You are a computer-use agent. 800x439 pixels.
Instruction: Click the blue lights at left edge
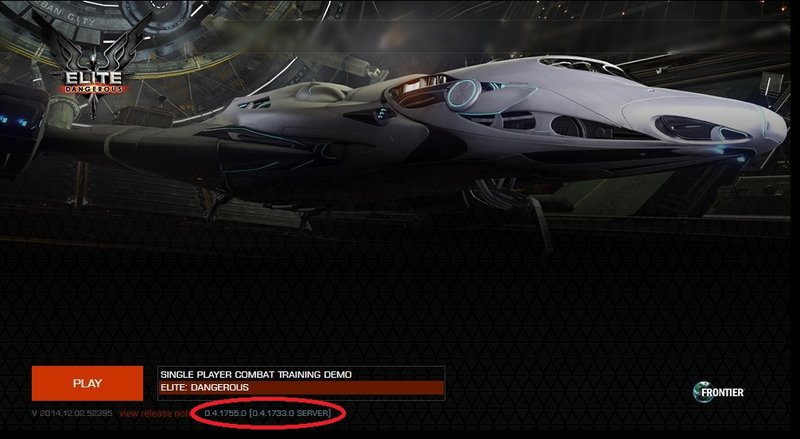pos(14,121)
